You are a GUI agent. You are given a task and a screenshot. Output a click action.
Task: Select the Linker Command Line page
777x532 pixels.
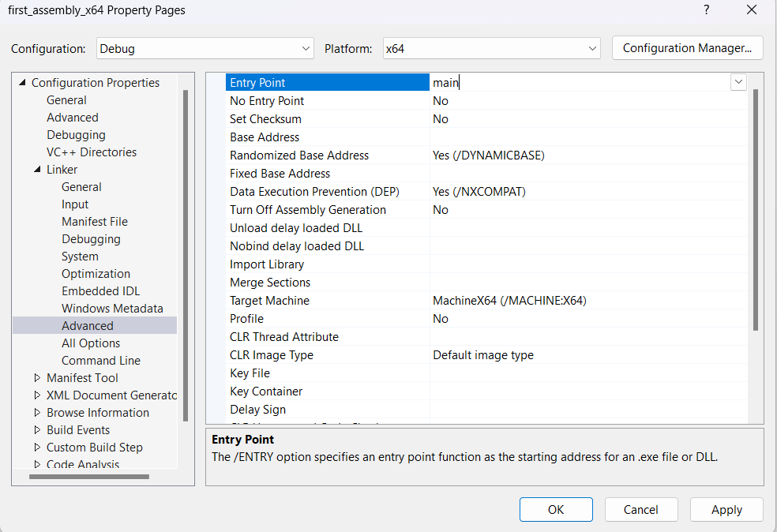point(100,361)
